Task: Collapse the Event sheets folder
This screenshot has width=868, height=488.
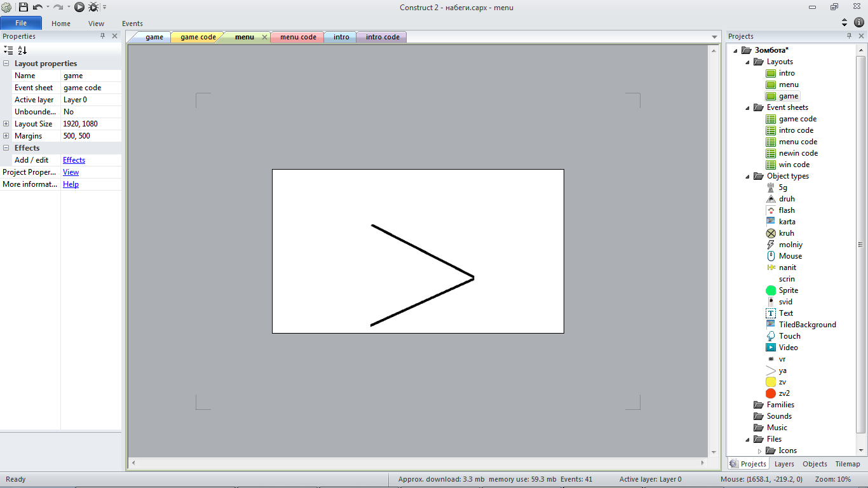Action: (x=748, y=107)
